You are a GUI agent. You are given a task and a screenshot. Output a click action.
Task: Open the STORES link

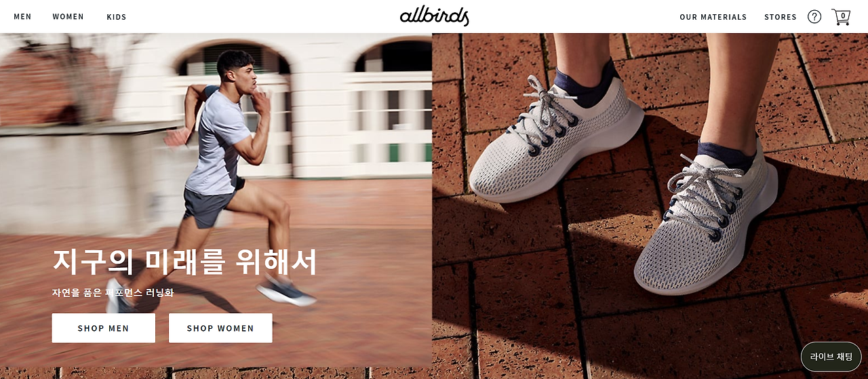point(781,17)
